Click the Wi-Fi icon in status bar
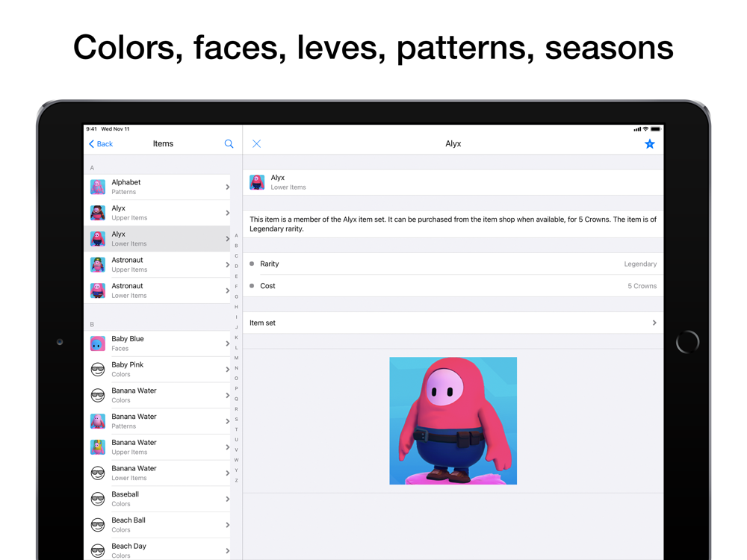The height and width of the screenshot is (560, 747). pyautogui.click(x=645, y=129)
